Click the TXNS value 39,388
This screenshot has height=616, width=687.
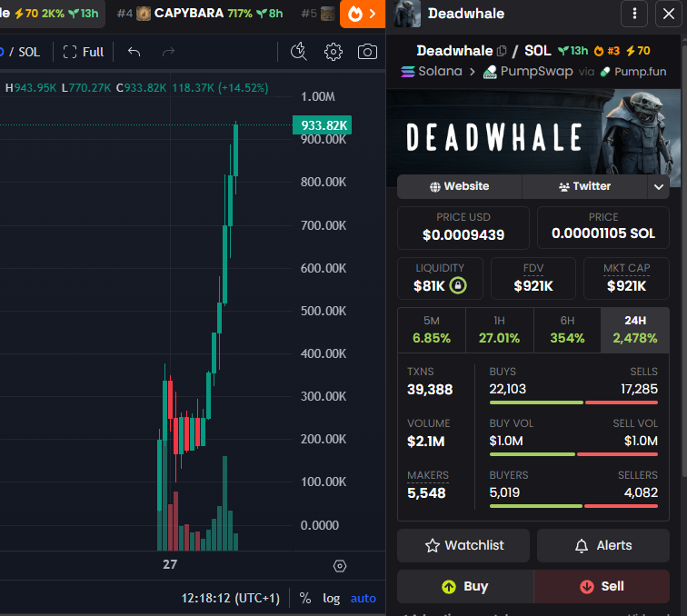click(430, 389)
